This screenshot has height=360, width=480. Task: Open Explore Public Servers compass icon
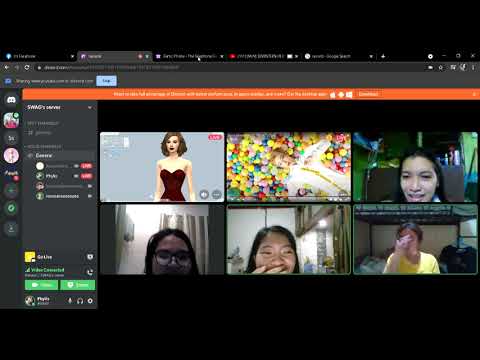tap(11, 208)
